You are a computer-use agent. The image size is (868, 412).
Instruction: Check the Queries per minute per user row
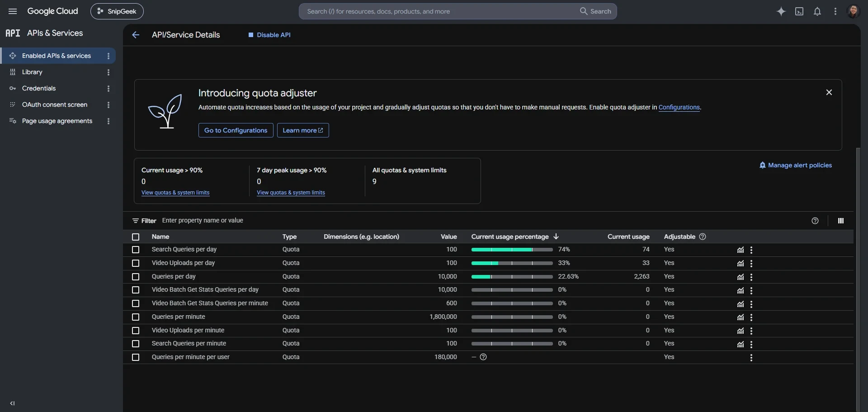point(136,357)
